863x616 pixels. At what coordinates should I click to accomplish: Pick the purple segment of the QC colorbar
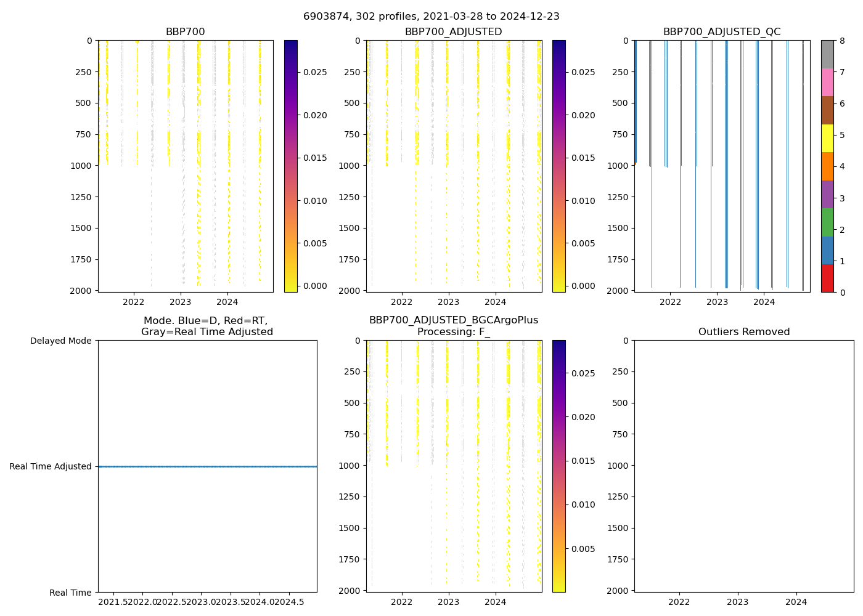tap(827, 194)
